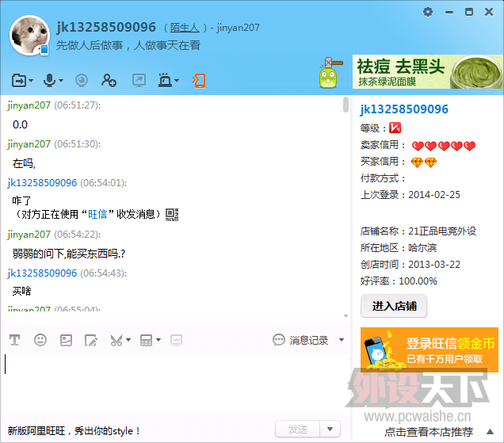The image size is (504, 443).
Task: Expand the calculator dropdown arrow
Action: point(158,340)
